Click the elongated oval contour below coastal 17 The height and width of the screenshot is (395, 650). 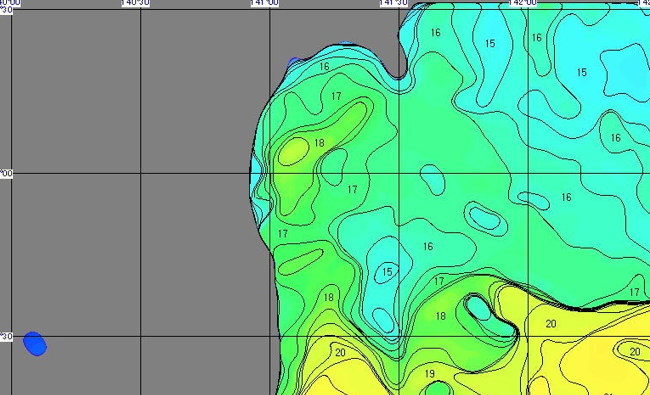coord(301,262)
